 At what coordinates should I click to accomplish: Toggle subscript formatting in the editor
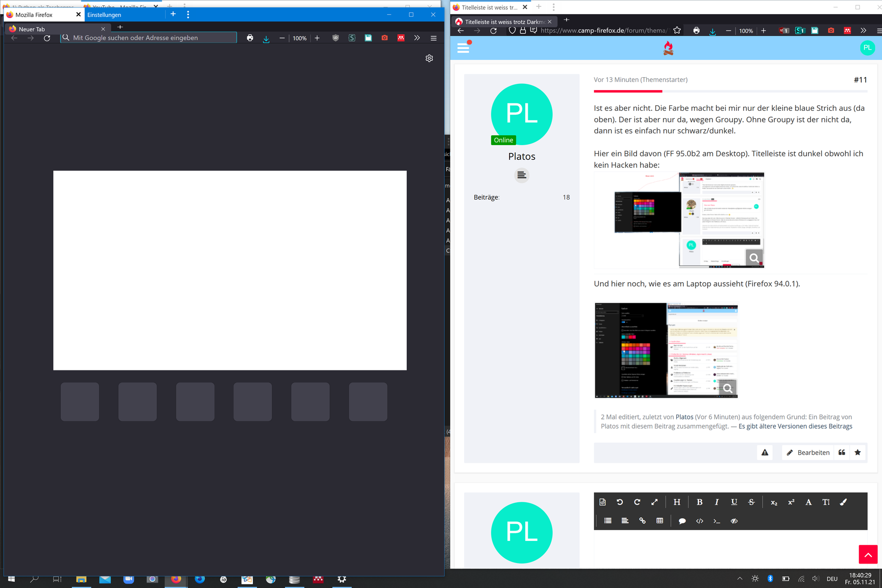tap(774, 502)
